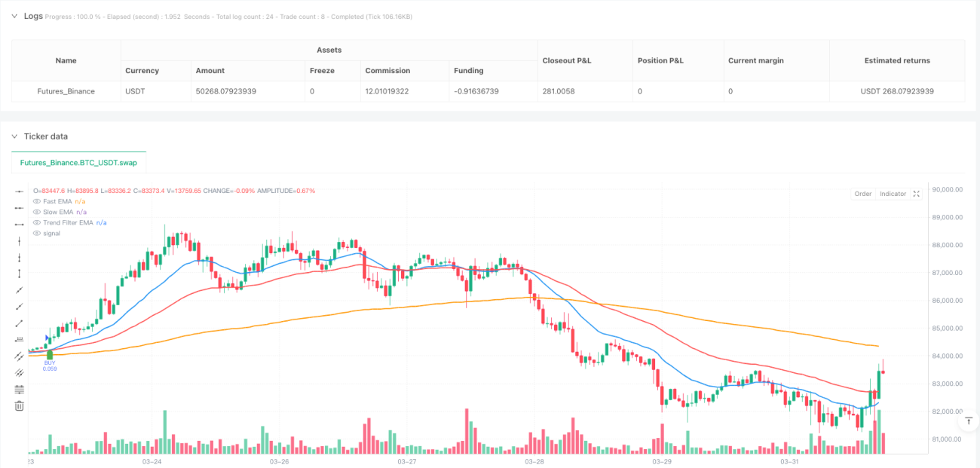Screen dimensions: 980x468
Task: Toggle visibility of Slow EMA
Action: point(37,212)
